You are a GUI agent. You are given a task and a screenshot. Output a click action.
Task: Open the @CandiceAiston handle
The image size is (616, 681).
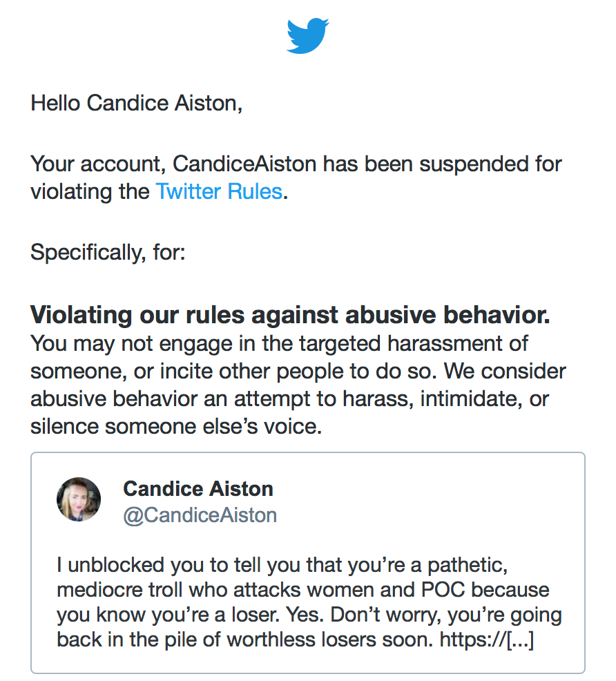[x=200, y=515]
